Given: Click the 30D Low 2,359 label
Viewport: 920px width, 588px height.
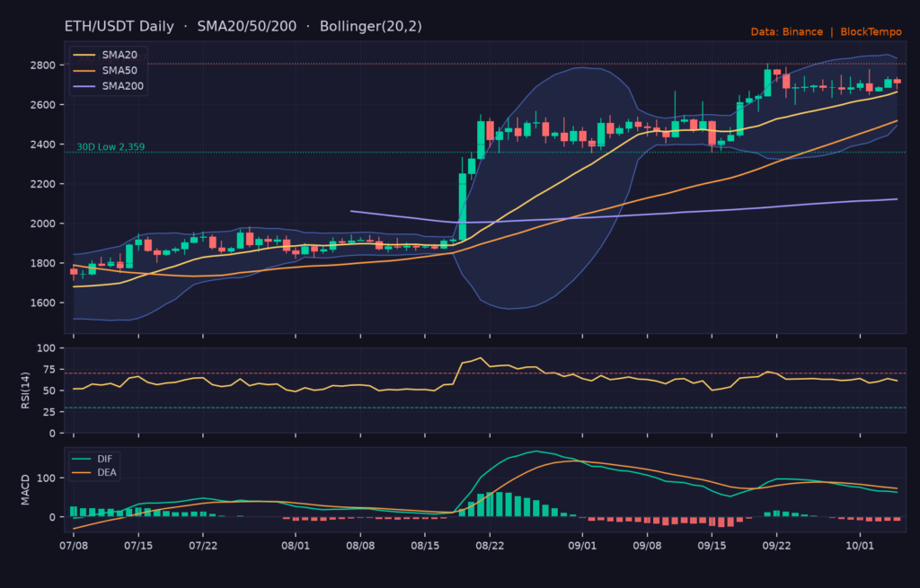Looking at the screenshot, I should pyautogui.click(x=111, y=147).
